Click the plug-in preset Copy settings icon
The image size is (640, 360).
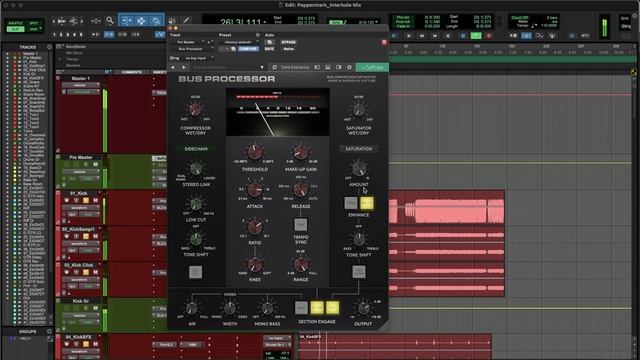[233, 49]
